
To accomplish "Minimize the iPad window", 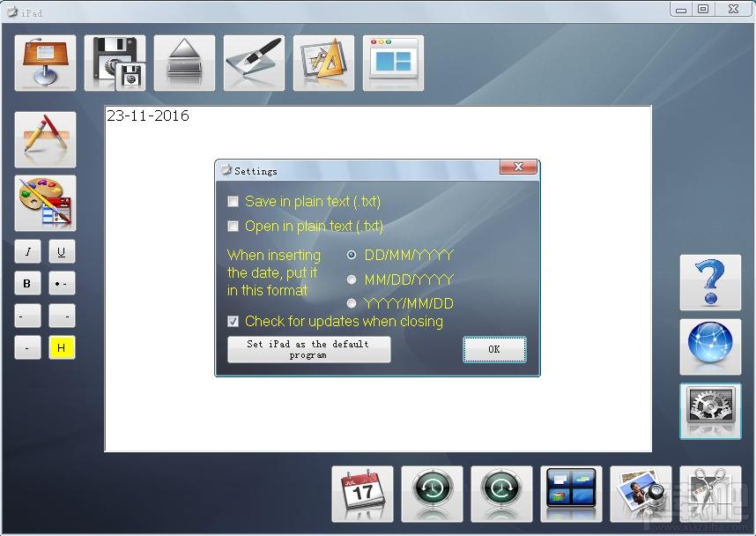I will 681,10.
